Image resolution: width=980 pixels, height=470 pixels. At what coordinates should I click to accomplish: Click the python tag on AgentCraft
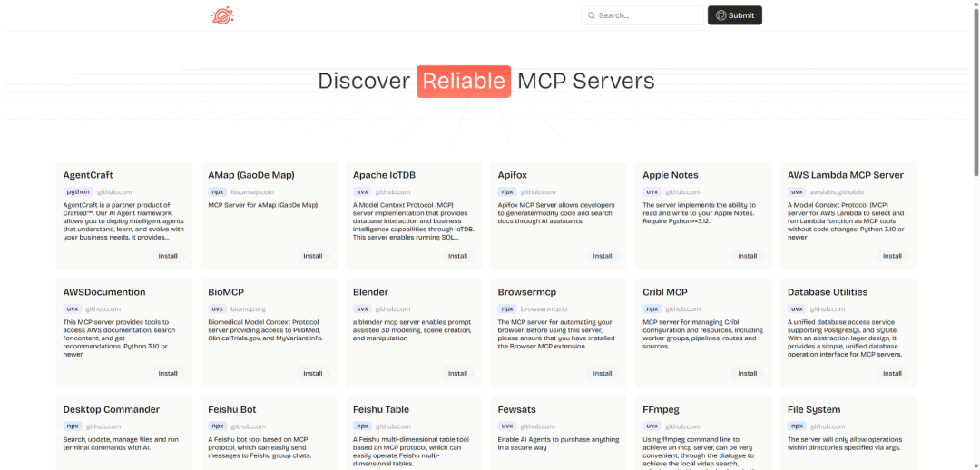point(78,191)
